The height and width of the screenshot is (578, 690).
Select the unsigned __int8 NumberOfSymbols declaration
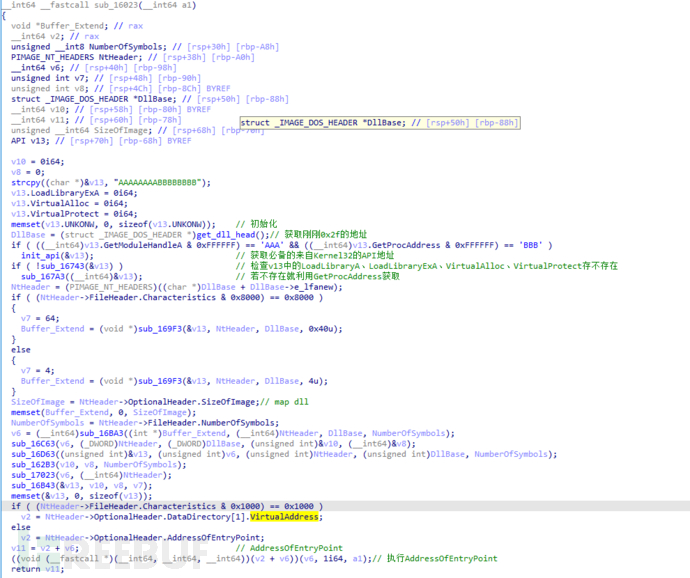coord(89,47)
